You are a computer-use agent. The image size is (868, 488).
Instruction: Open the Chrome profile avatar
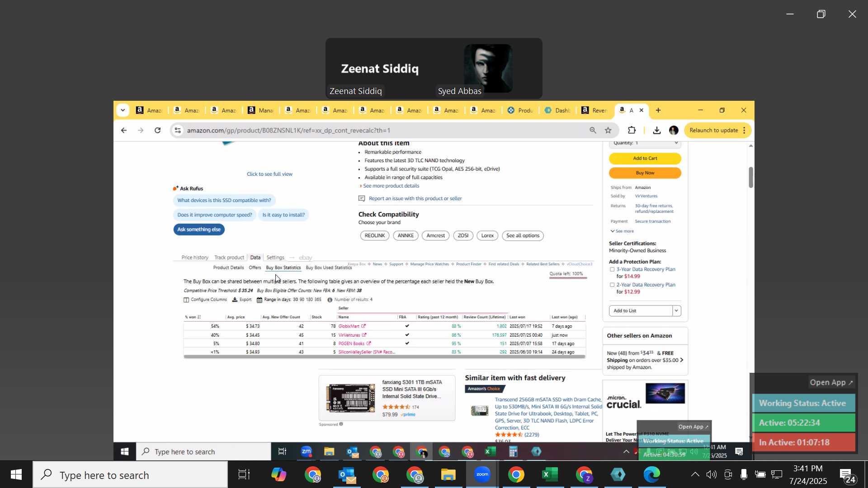click(x=674, y=131)
